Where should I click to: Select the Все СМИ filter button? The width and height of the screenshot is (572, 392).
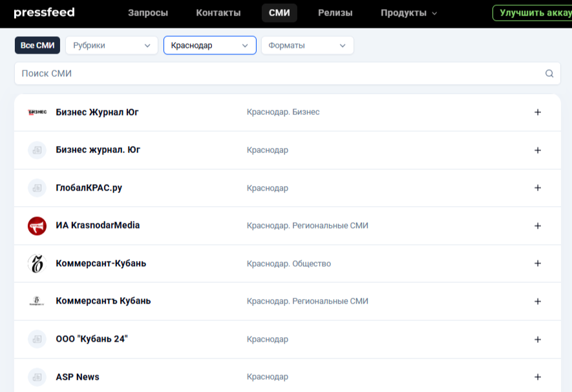click(x=37, y=45)
